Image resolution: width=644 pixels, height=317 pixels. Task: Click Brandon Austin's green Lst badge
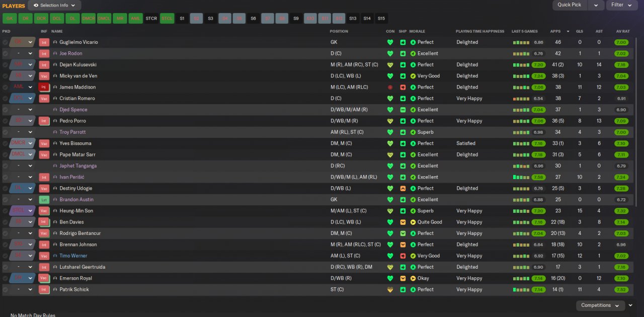(44, 200)
